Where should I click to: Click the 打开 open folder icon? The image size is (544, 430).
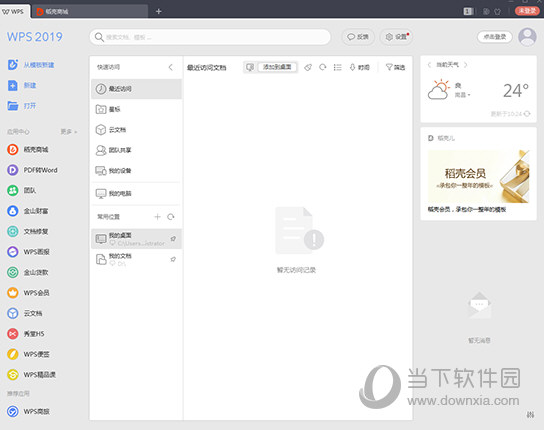[13, 106]
